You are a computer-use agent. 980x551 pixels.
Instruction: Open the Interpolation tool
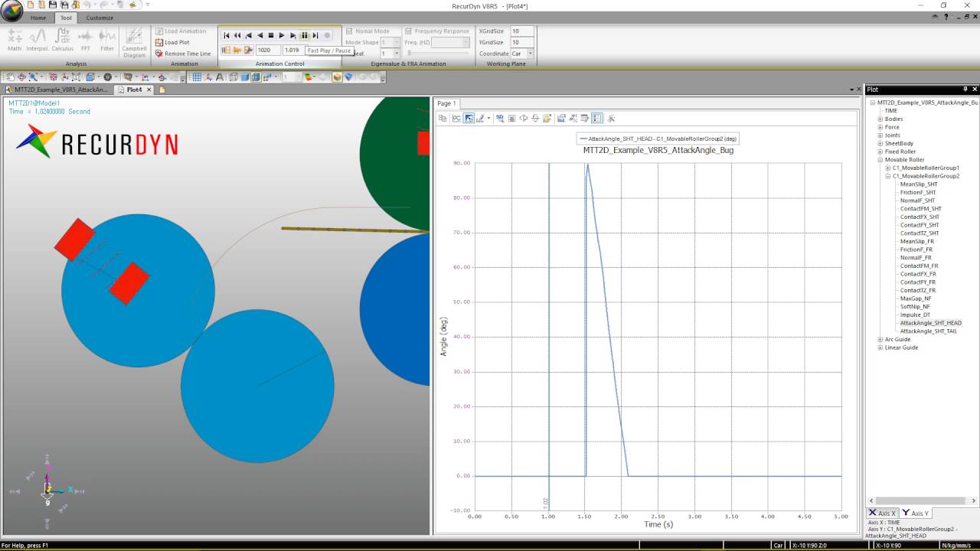click(x=38, y=40)
